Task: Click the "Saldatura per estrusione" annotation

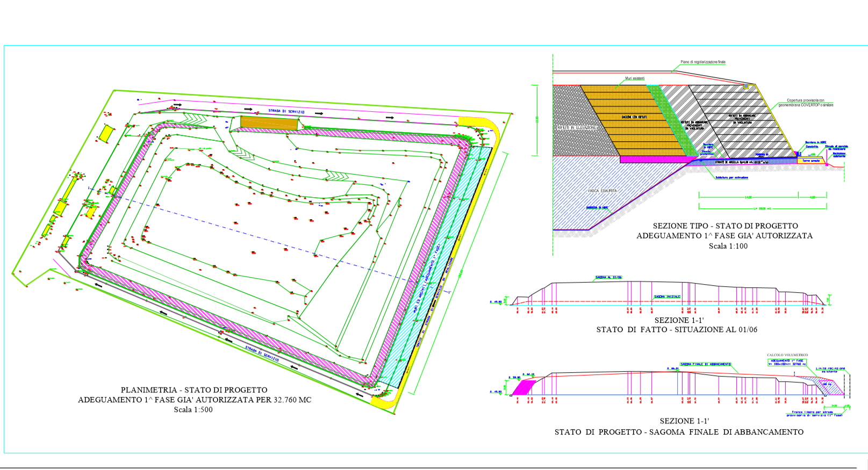Action: 731,177
